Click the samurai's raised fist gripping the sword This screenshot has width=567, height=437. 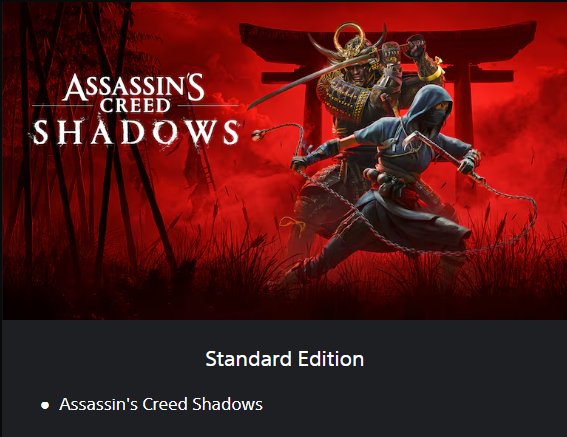pos(416,46)
